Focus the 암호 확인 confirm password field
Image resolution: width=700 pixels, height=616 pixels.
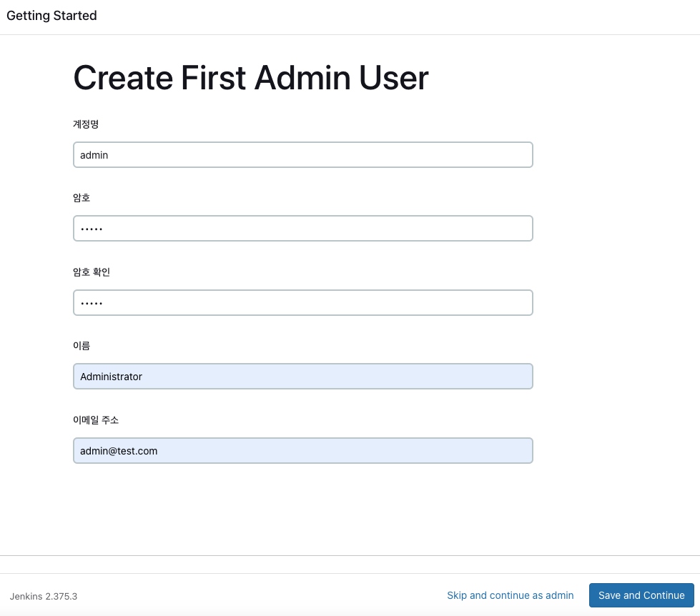point(302,302)
